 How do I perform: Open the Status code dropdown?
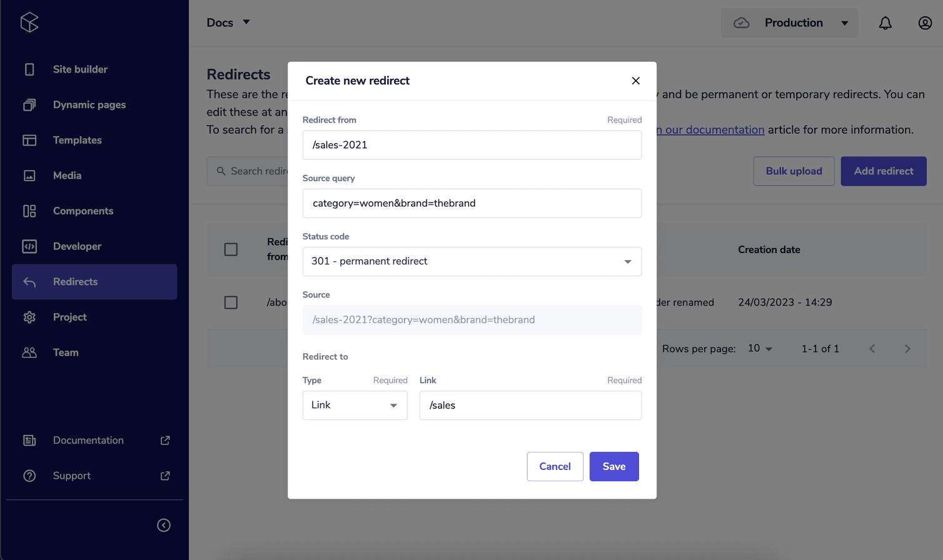[x=471, y=261]
